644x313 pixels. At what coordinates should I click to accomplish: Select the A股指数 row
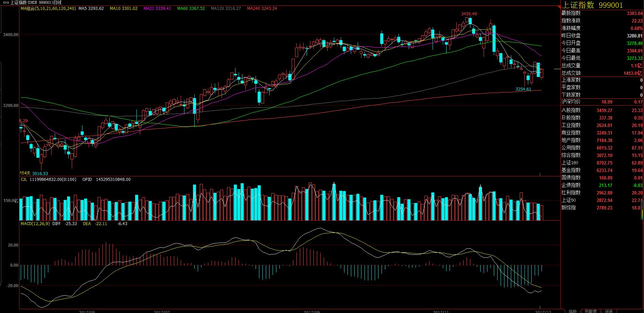602,110
